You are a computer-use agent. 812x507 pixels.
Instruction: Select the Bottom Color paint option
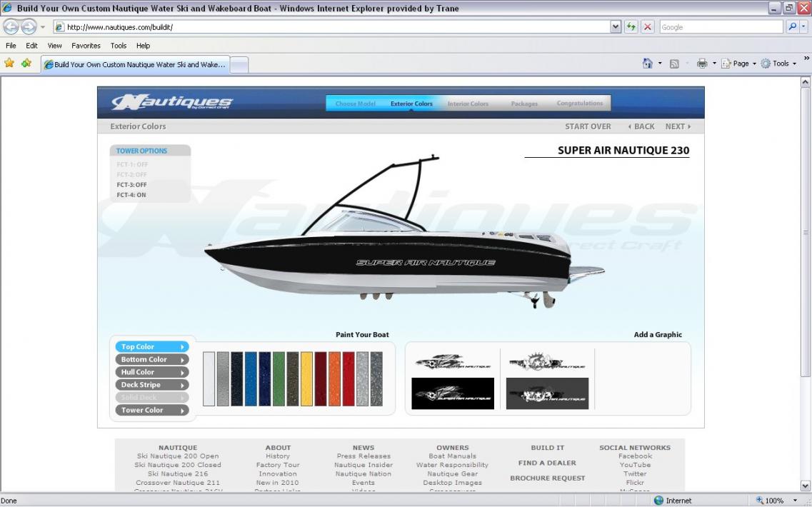(x=151, y=360)
